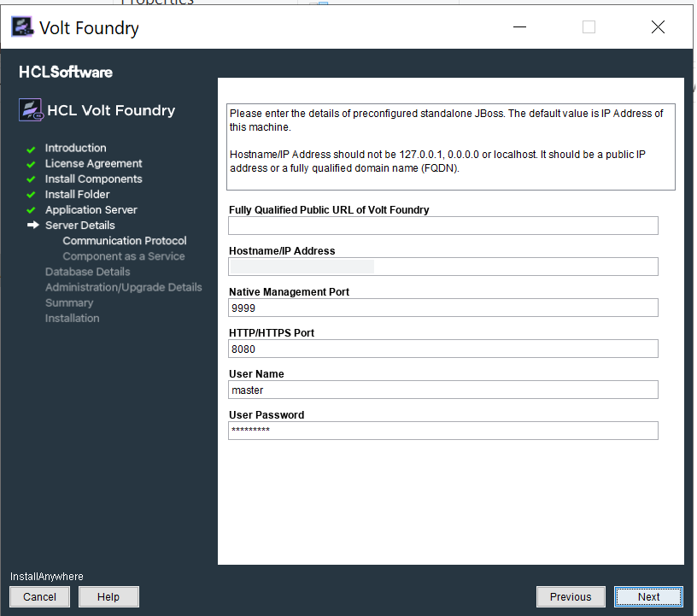Close the Volt Foundry installer window
Screen dimensions: 697x616
coord(658,27)
